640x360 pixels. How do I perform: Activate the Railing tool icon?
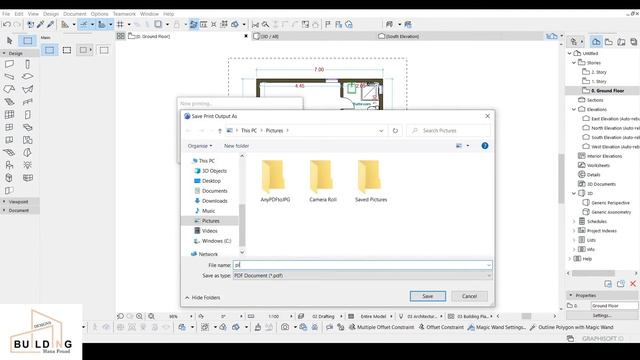(x=27, y=102)
